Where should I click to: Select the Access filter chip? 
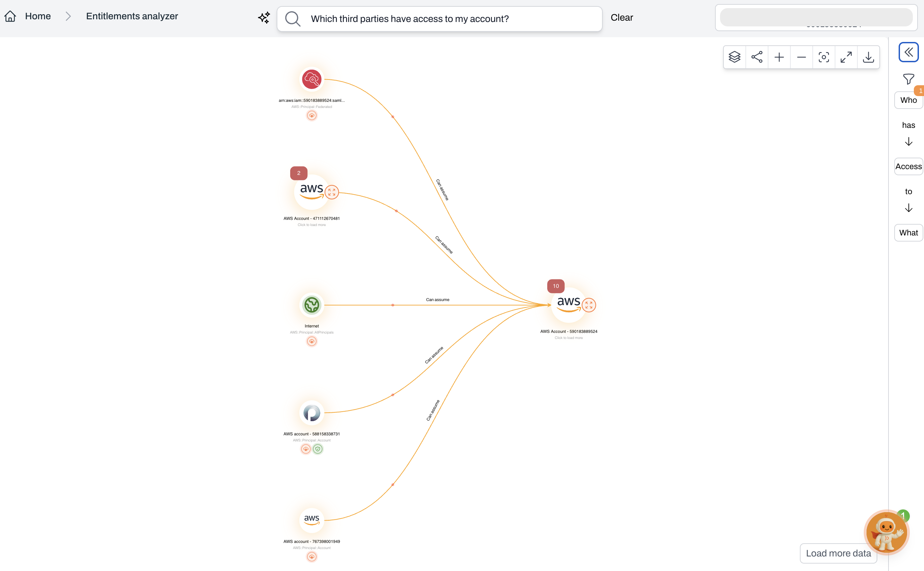(908, 166)
